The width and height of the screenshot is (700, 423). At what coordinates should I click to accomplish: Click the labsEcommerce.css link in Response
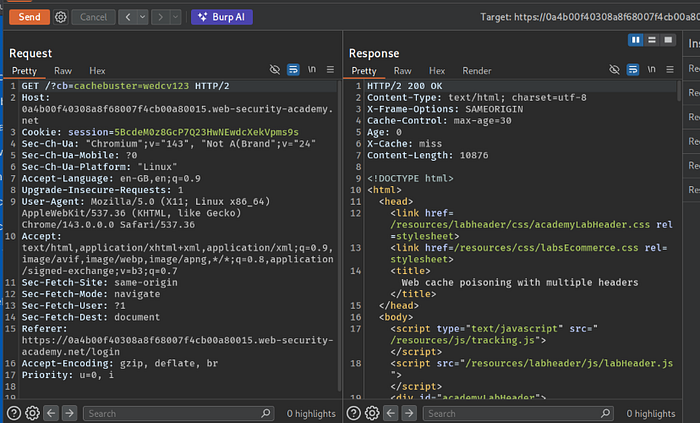click(549, 248)
